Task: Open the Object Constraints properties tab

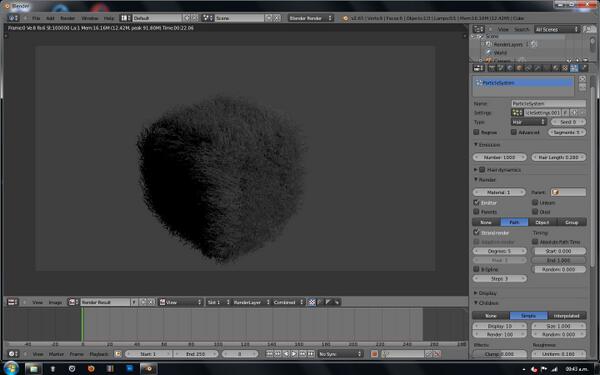Action: coord(528,68)
